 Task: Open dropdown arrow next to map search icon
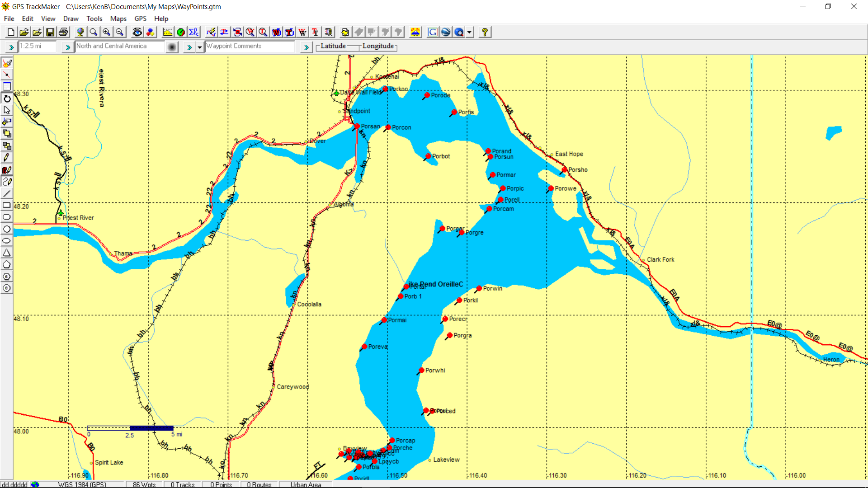click(470, 32)
